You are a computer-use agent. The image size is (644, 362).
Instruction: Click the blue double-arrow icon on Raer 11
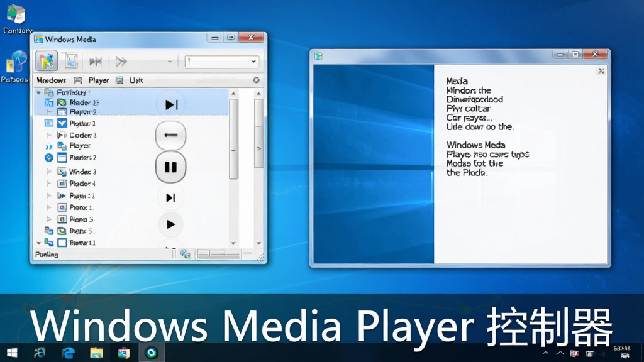(x=62, y=195)
